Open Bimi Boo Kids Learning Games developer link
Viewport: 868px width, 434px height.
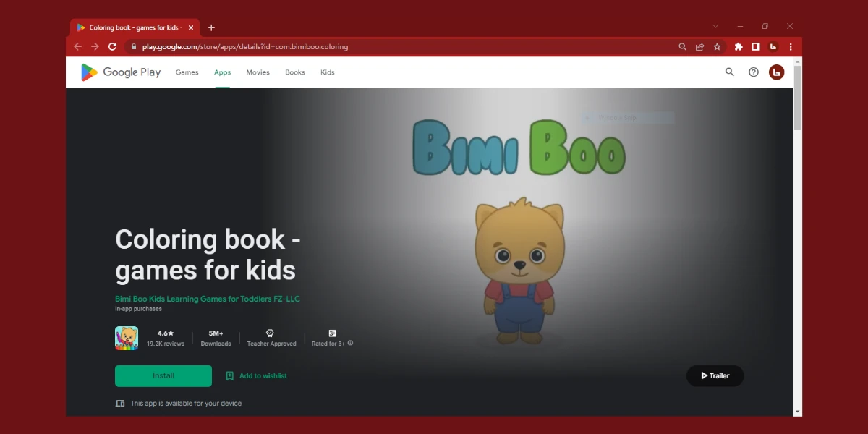(208, 299)
